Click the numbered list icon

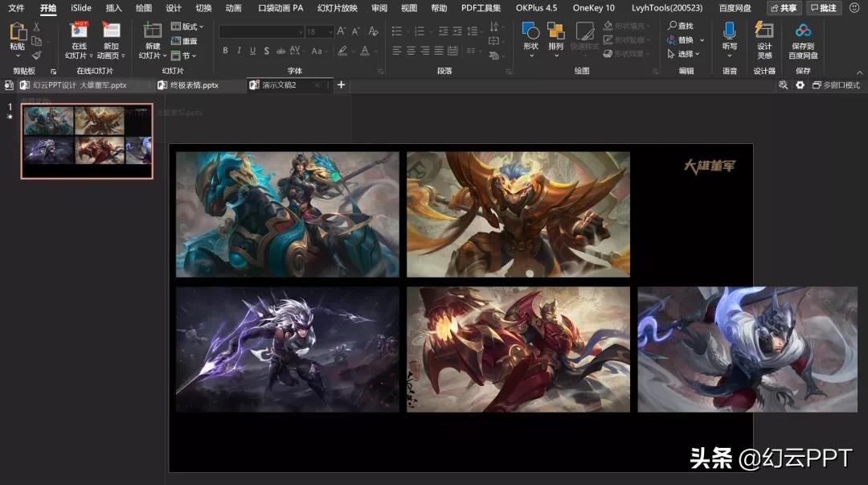[420, 31]
